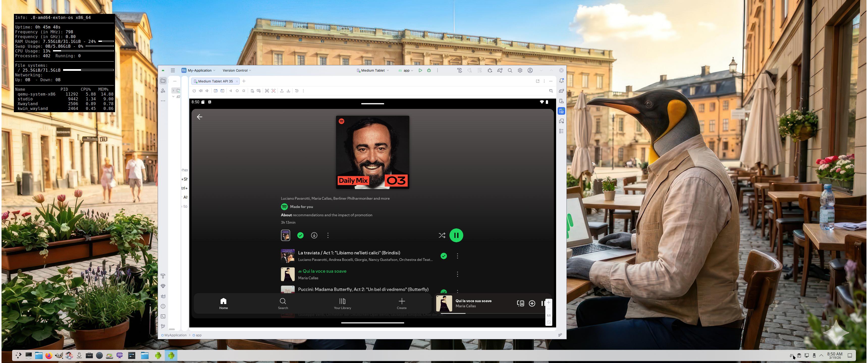This screenshot has width=868, height=363.
Task: Open the Project tool window folder icon
Action: click(x=163, y=81)
